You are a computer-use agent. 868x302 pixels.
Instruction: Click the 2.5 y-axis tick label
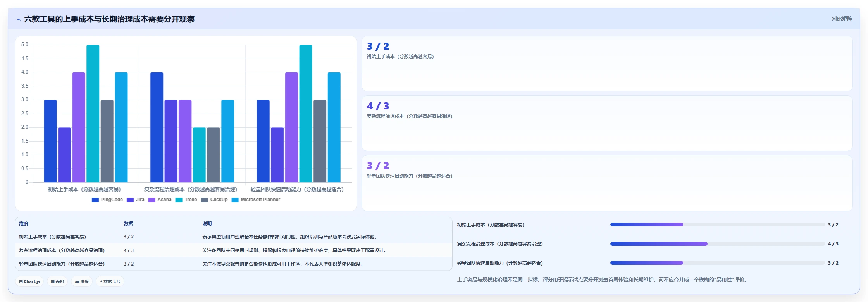pyautogui.click(x=25, y=114)
